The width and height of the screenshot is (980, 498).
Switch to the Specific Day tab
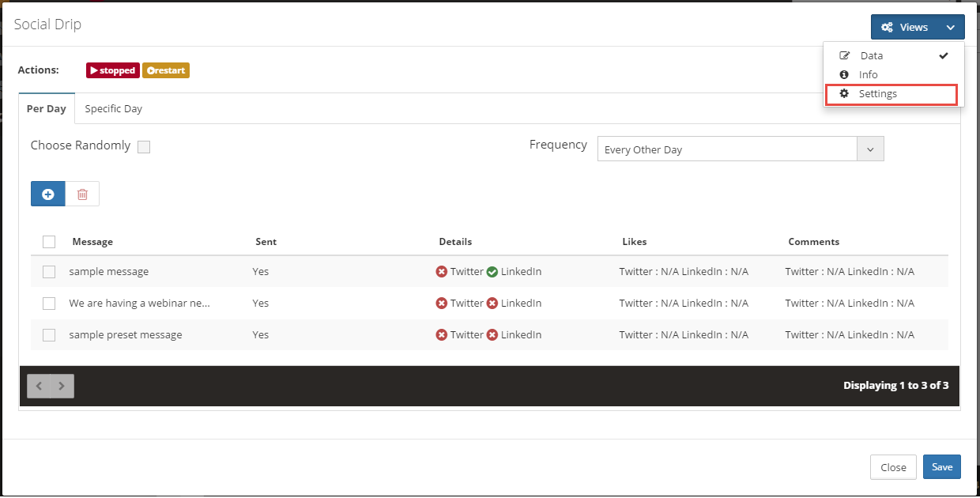pyautogui.click(x=113, y=109)
